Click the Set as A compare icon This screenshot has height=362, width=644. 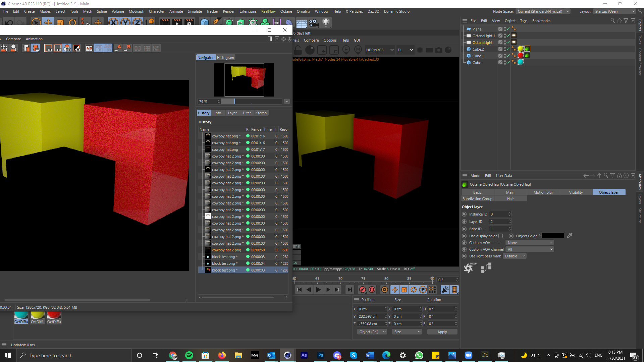coord(118,48)
